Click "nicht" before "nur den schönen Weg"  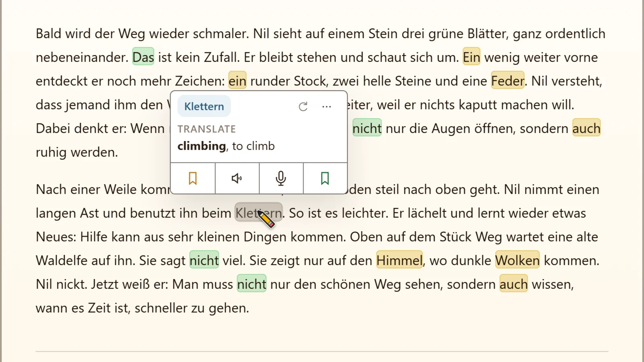pos(252,284)
